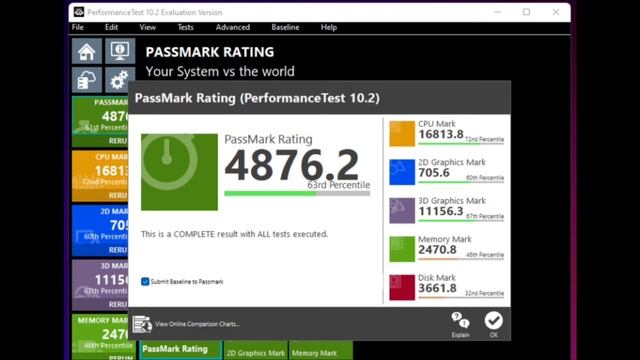Click the green PassMark stopwatch icon
The width and height of the screenshot is (640, 360).
179,172
